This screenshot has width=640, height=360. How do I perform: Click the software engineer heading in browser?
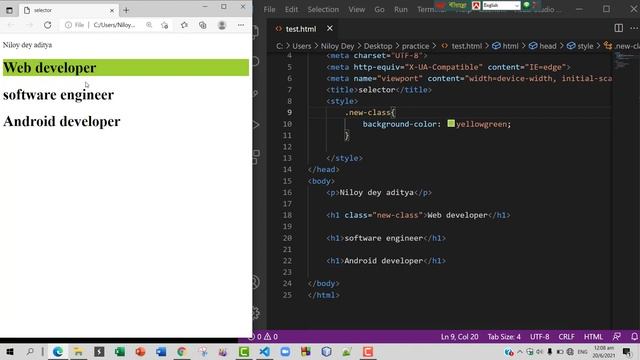58,95
